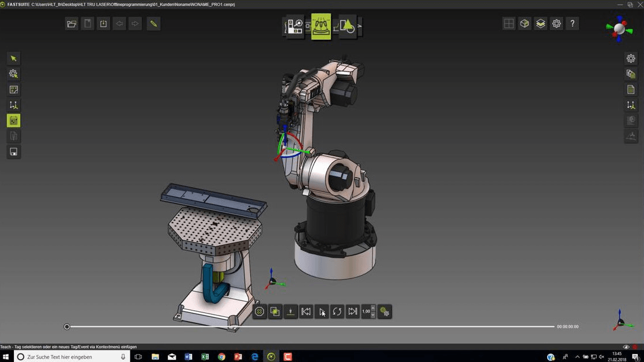644x362 pixels.
Task: Toggle the eye visibility icon in status bar
Action: coord(626,347)
